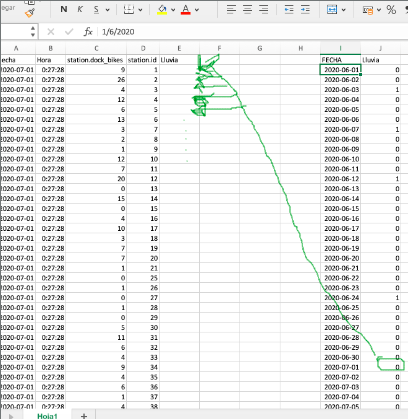The image size is (408, 419).
Task: Open font color dropdown arrow
Action: [197, 10]
